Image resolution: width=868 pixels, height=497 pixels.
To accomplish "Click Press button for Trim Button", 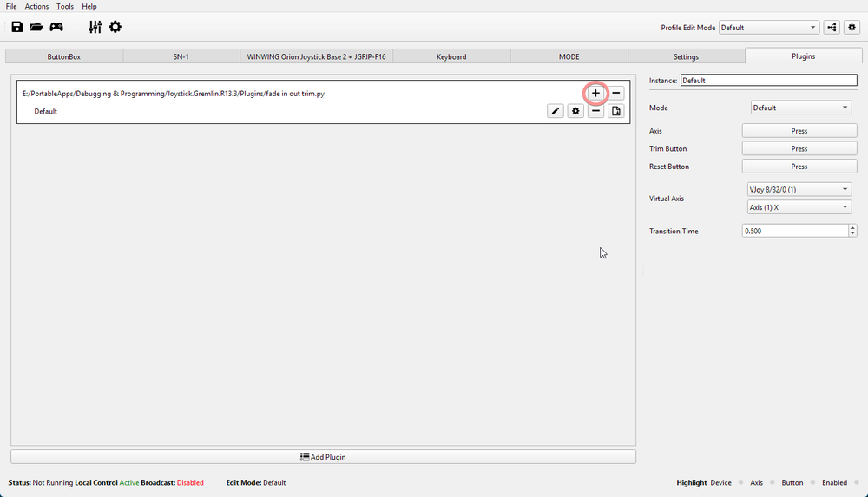I will pos(799,148).
